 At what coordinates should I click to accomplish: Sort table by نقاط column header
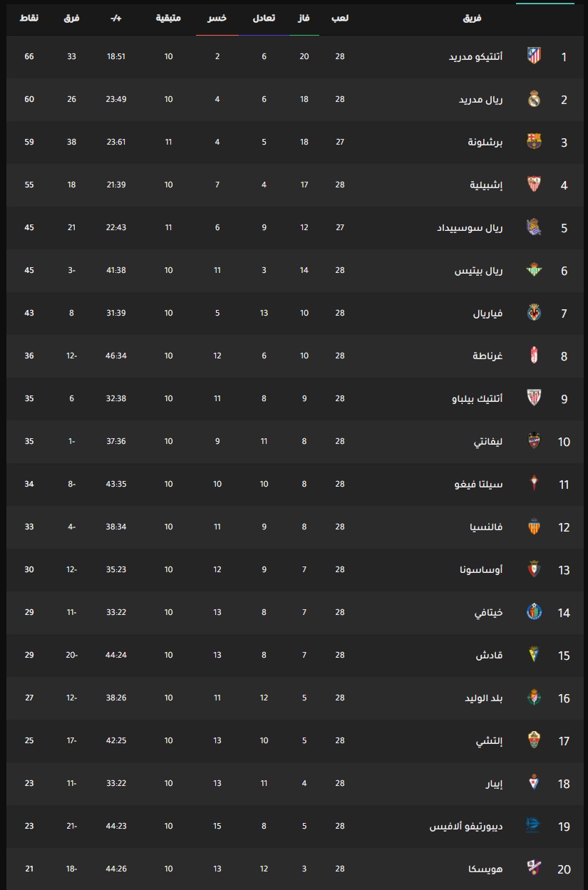(29, 17)
